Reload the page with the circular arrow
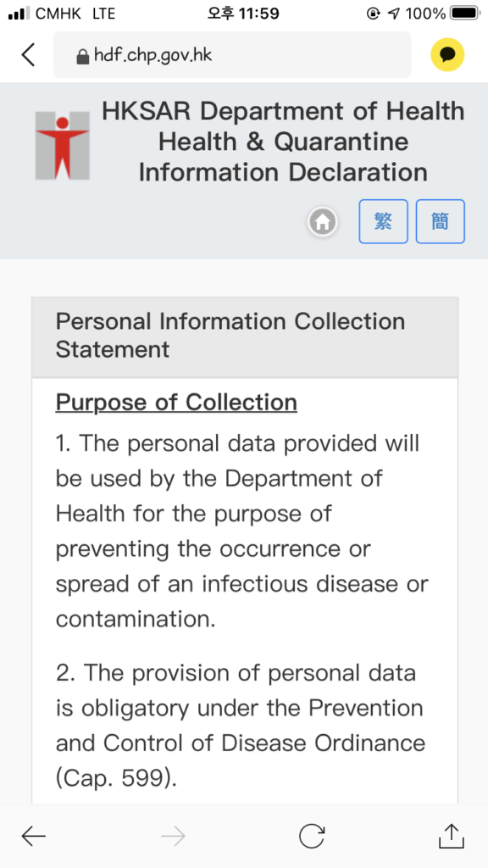Screen dimensions: 488x868 [312, 836]
